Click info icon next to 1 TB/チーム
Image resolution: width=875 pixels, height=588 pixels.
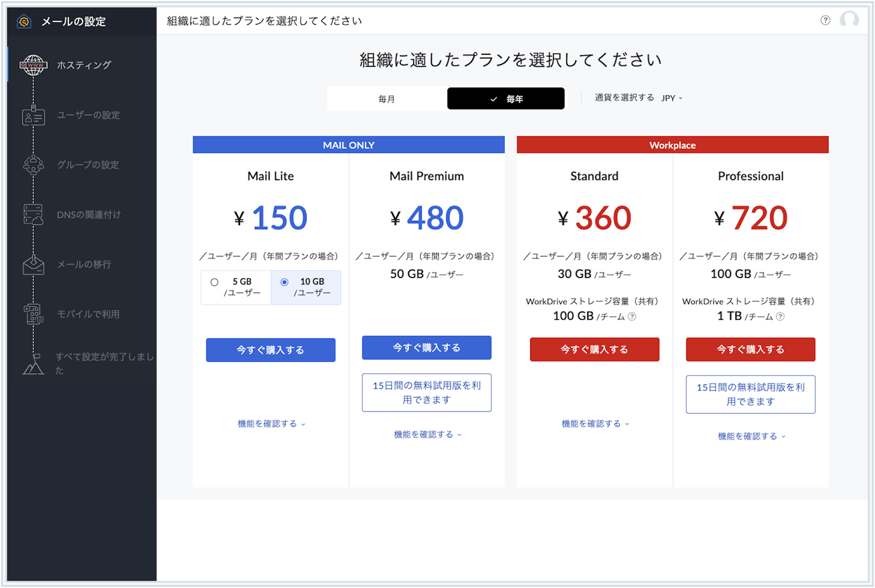pyautogui.click(x=780, y=317)
